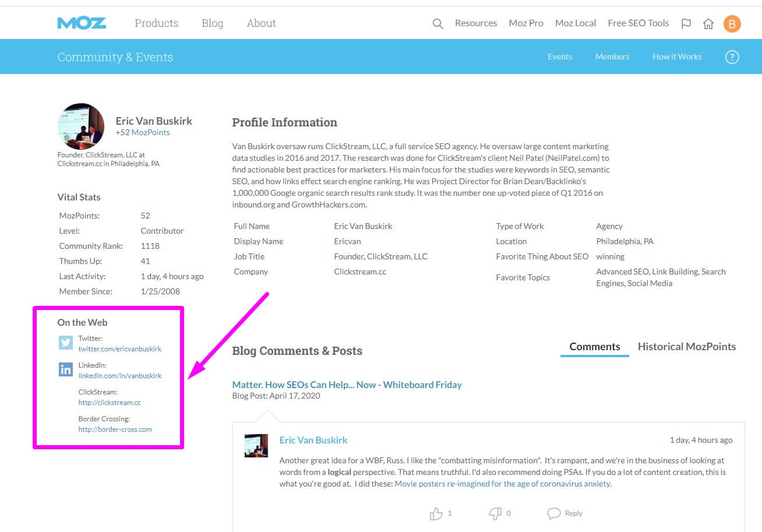Click the Twitter bird icon
762x532 pixels.
pyautogui.click(x=66, y=343)
